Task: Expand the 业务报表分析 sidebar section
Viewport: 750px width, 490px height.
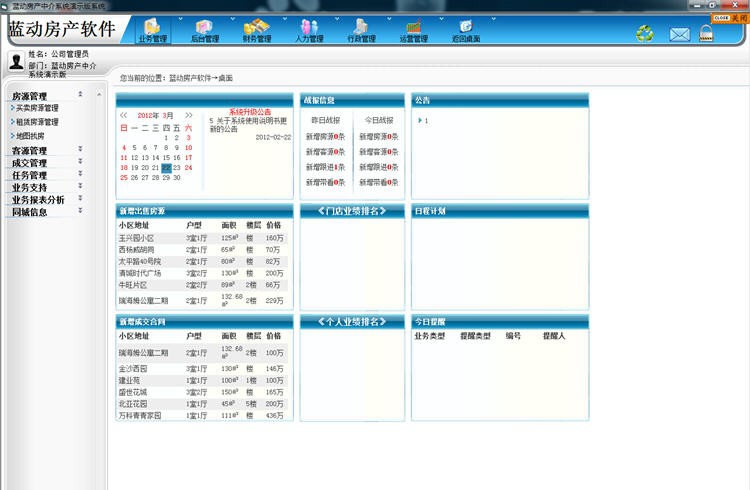Action: (80, 198)
